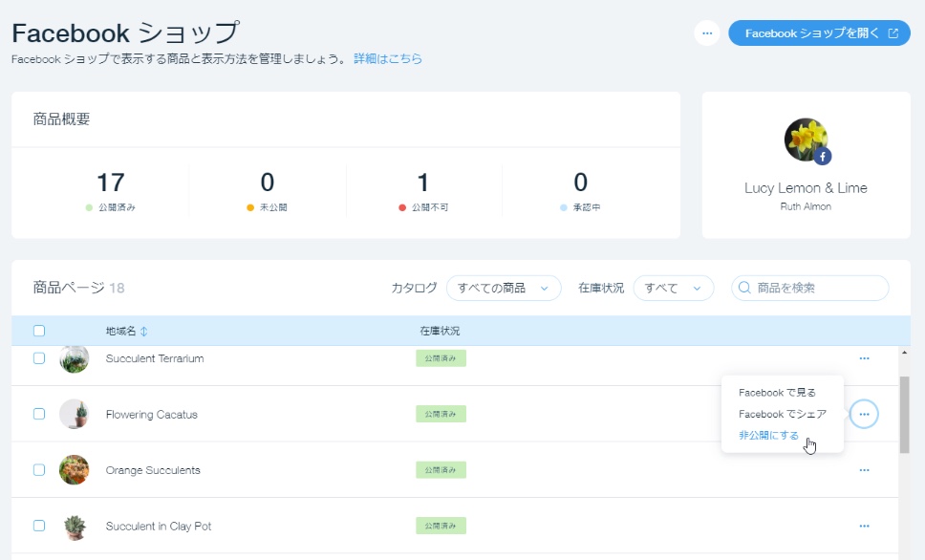Focus the 商品を検索 search field
This screenshot has height=560, width=925.
pyautogui.click(x=810, y=288)
